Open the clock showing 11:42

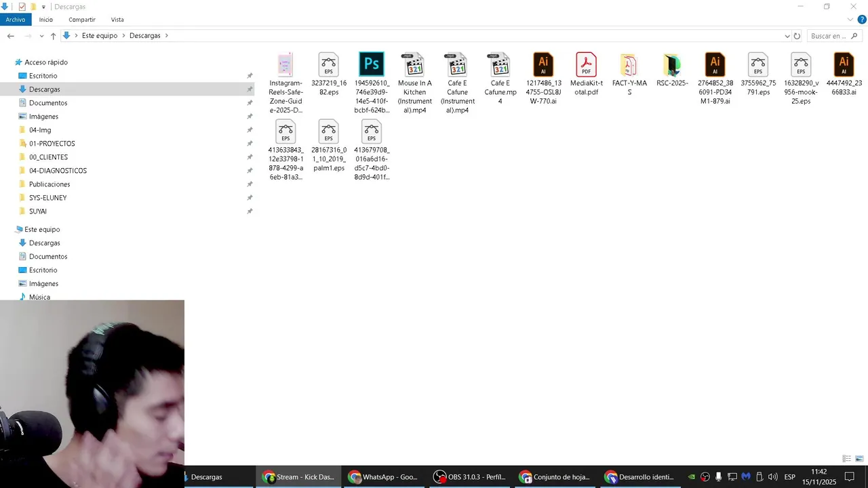pos(818,477)
